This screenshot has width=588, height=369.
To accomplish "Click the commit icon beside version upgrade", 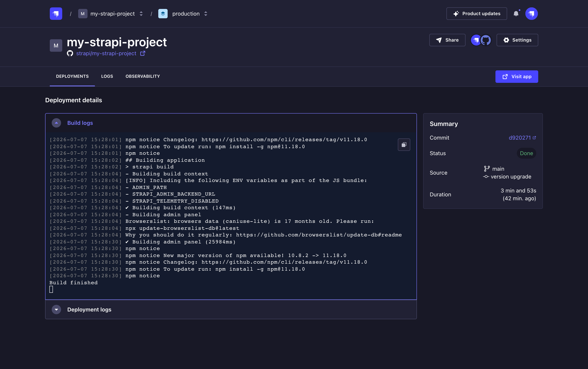I will click(x=486, y=177).
